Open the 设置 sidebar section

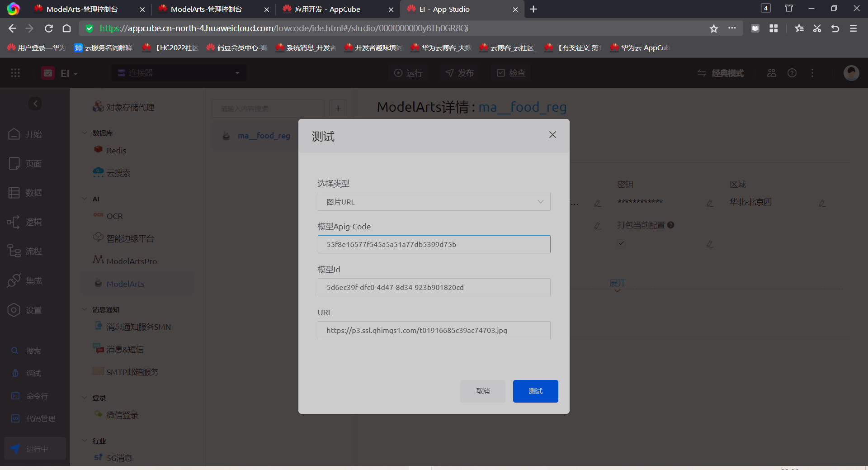pos(25,310)
